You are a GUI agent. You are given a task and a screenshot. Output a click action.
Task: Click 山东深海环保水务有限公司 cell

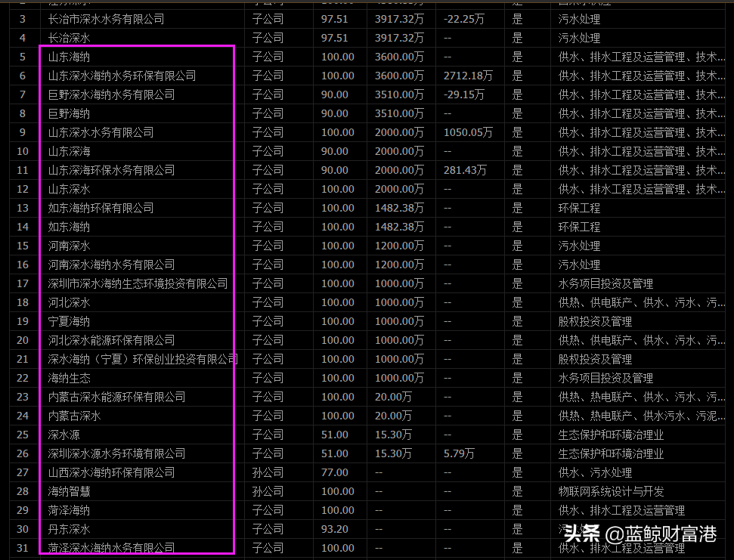(111, 170)
